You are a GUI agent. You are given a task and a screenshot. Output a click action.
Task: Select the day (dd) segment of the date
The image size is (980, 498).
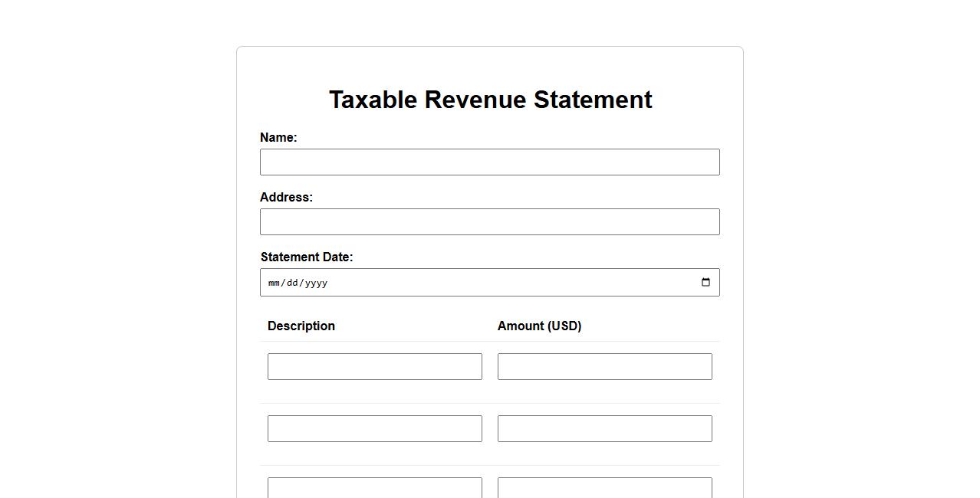(292, 283)
